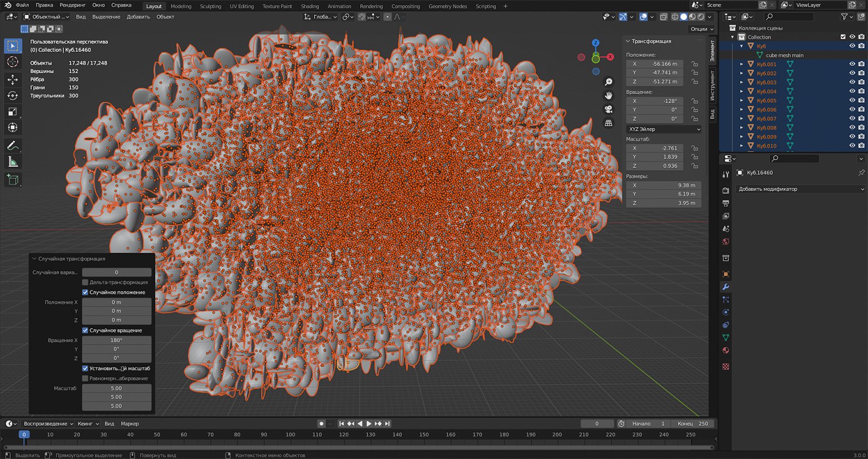Open the Опции dropdown

pos(702,29)
